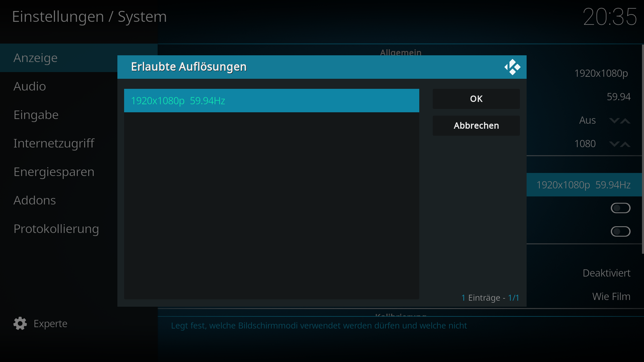Click the Experte settings level gear icon

pyautogui.click(x=20, y=323)
